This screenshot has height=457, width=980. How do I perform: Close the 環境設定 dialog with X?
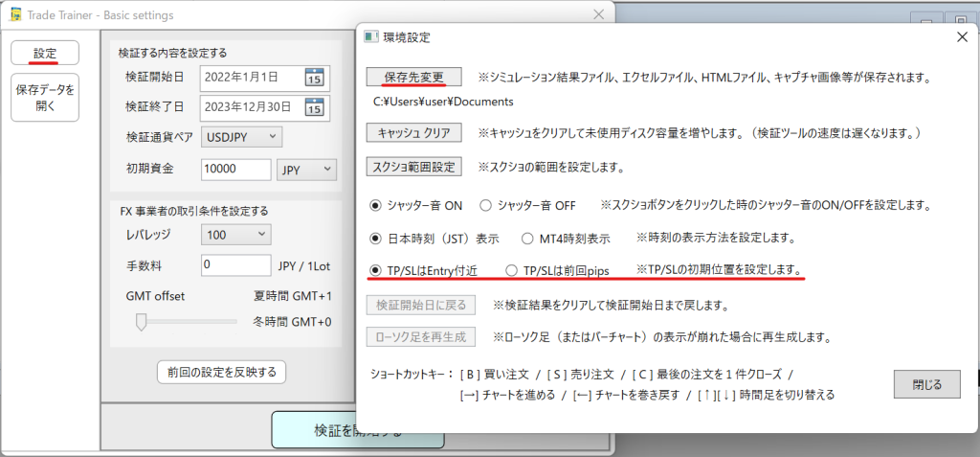coord(961,37)
